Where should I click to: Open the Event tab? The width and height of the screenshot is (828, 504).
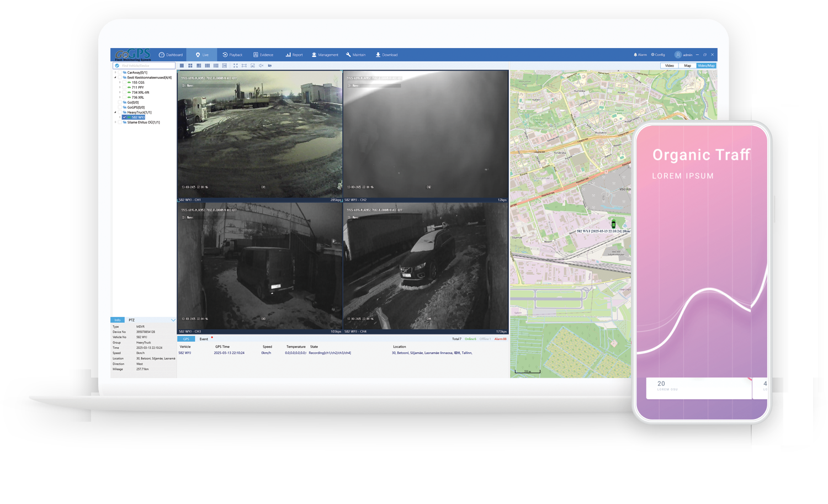click(x=204, y=339)
